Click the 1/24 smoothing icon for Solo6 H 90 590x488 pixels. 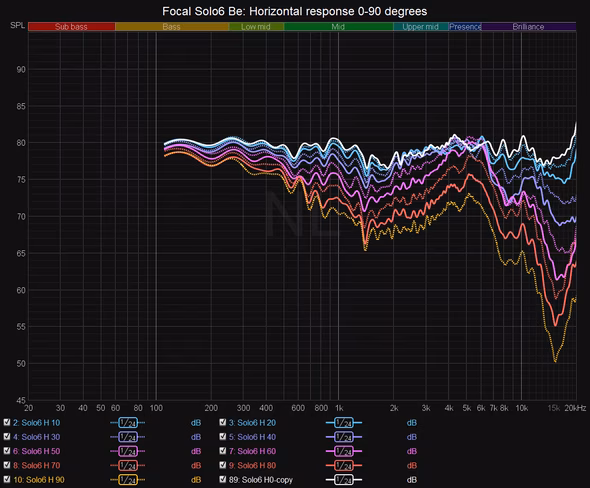point(128,480)
